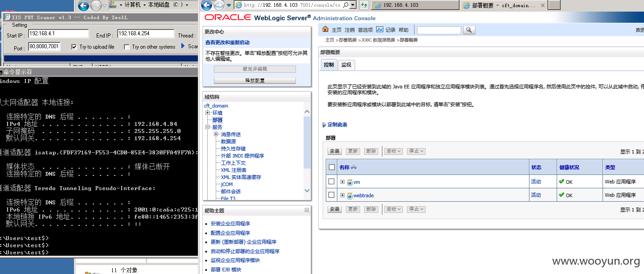This screenshot has height=274, width=644.
Task: Open the 持久性存储 tree link
Action: pyautogui.click(x=233, y=149)
